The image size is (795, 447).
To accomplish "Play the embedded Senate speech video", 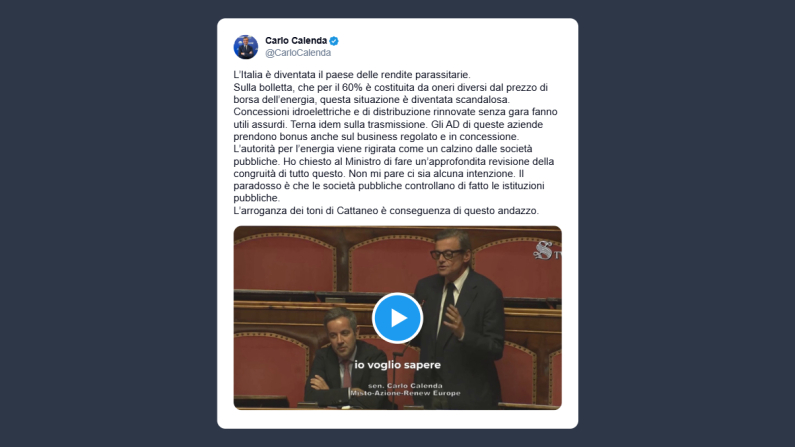I will coord(398,318).
